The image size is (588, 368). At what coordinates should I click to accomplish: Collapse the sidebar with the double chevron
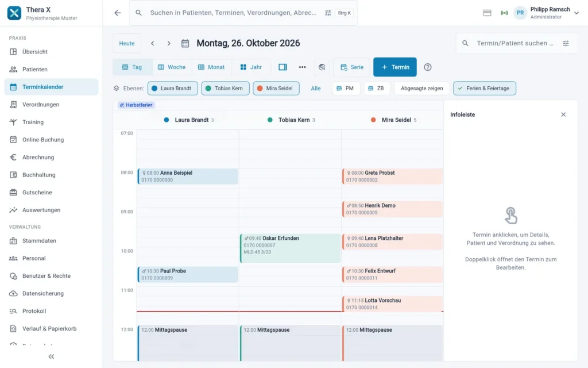point(51,356)
